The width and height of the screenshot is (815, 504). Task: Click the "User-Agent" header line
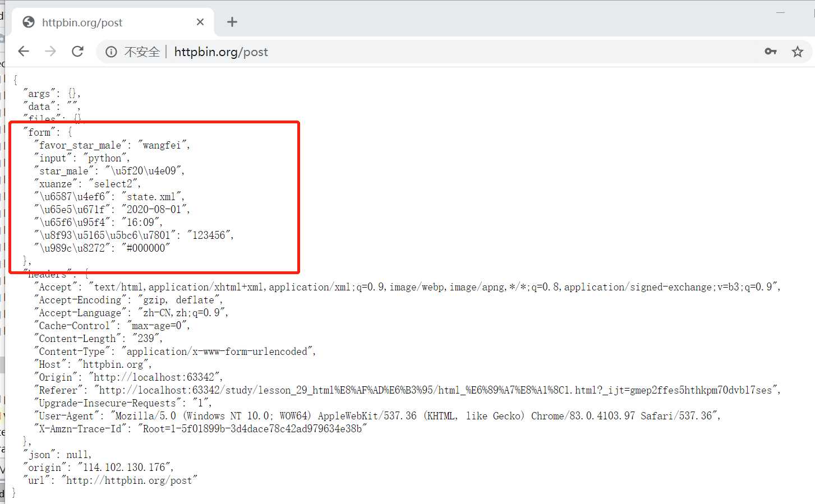point(377,416)
